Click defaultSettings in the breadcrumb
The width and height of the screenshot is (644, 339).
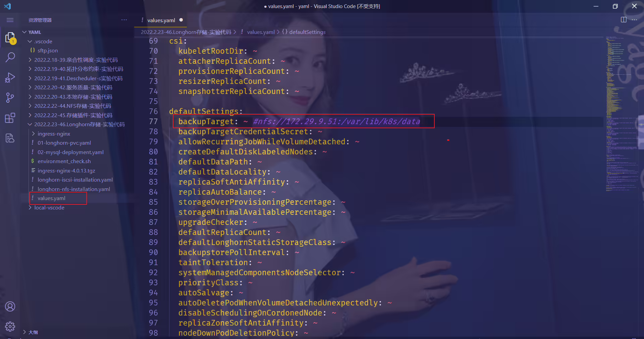[307, 32]
